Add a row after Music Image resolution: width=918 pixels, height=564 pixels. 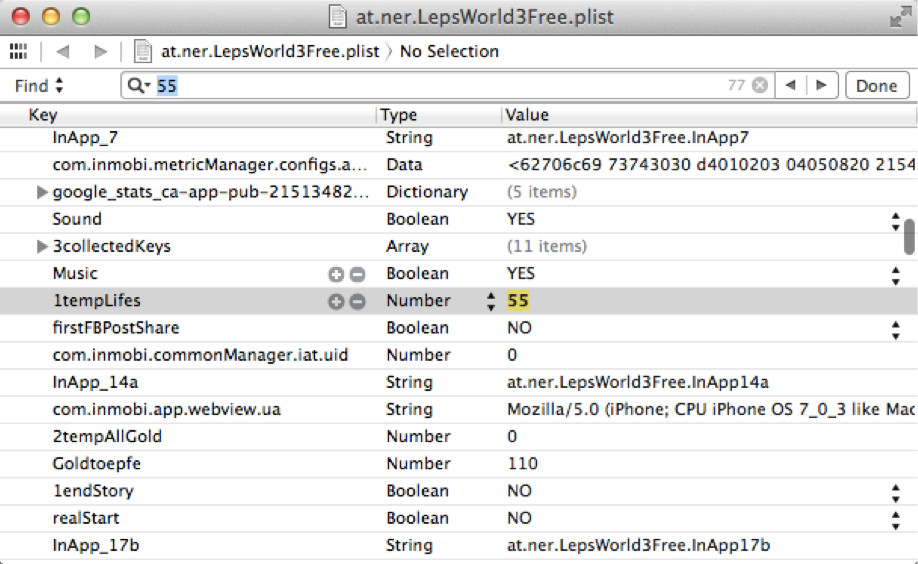(x=336, y=274)
